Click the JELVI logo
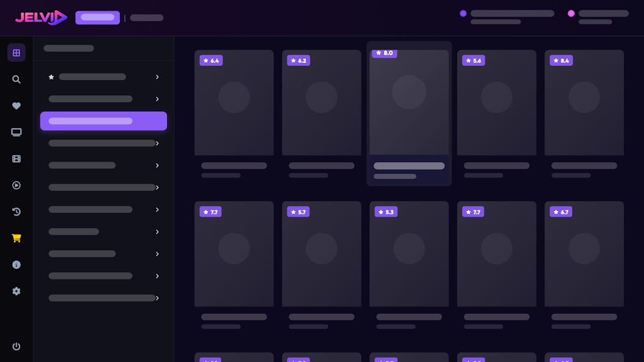The image size is (644, 362). point(41,18)
